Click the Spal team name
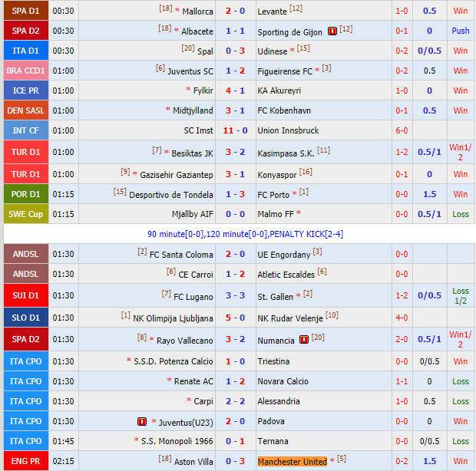 click(205, 51)
